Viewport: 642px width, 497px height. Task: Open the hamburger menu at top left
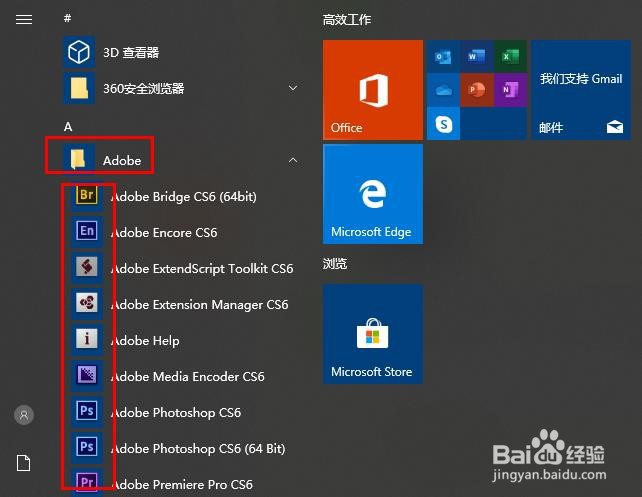coord(24,19)
